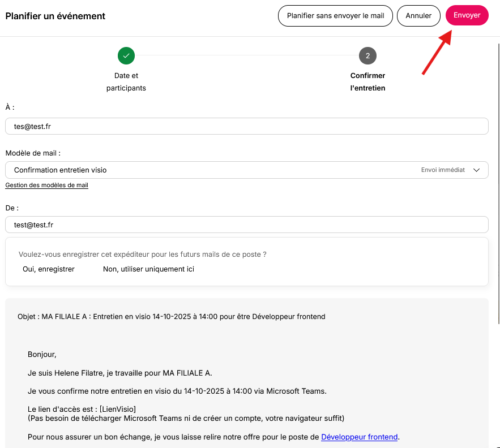Click the Planifier un événement title
The image size is (500, 448).
click(55, 16)
